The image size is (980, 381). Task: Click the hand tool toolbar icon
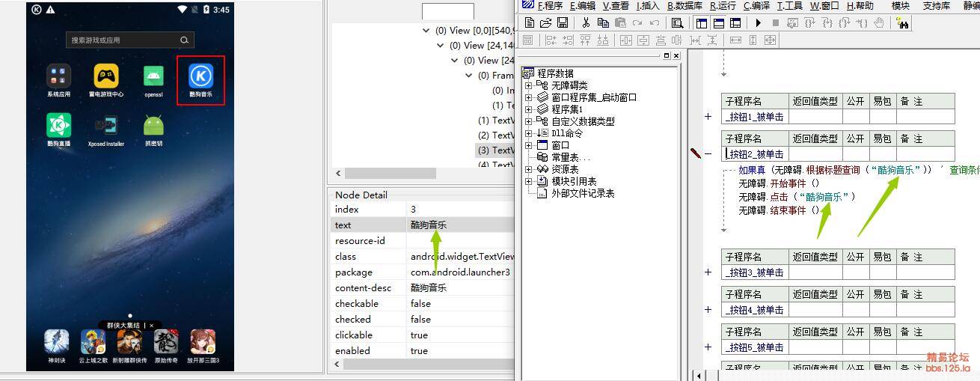[878, 23]
